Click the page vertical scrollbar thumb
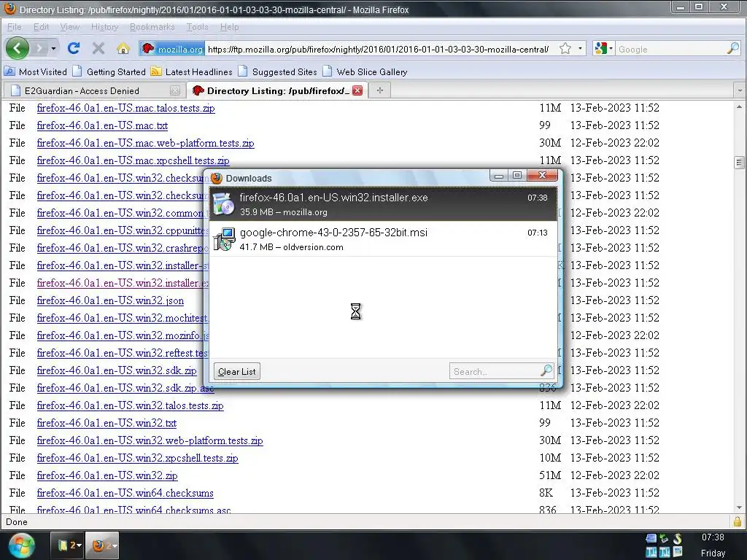Screen dimensions: 747x560 tap(740, 163)
